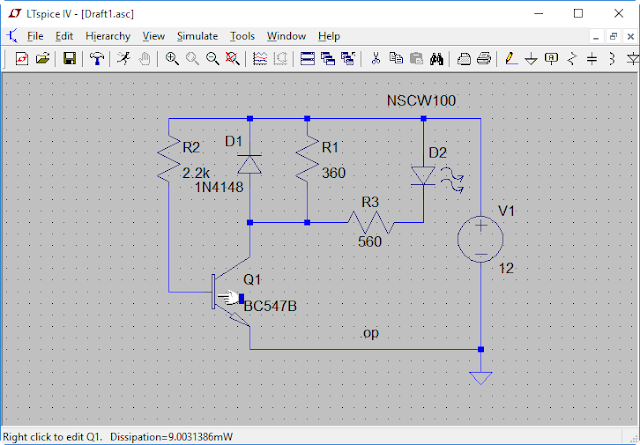Click the 12 value of V1
This screenshot has width=640, height=445.
506,268
